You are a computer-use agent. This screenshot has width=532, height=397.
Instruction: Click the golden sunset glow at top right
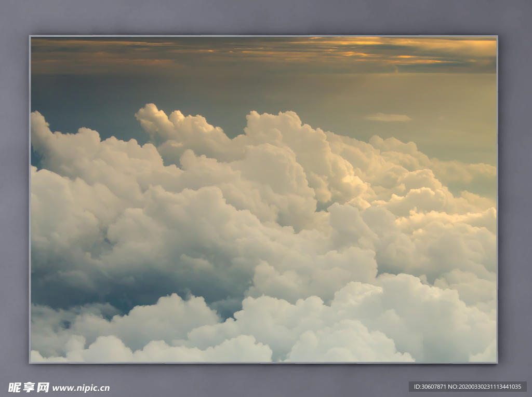click(442, 49)
